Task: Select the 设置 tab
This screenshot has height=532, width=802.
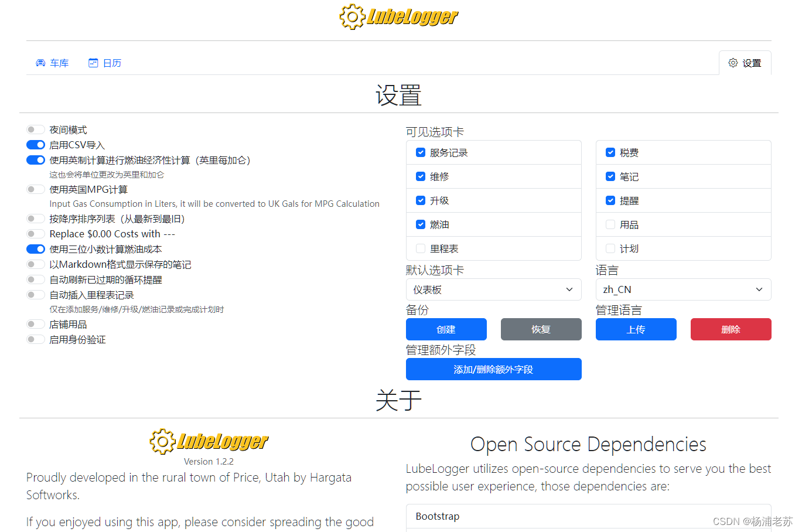Action: (x=745, y=63)
